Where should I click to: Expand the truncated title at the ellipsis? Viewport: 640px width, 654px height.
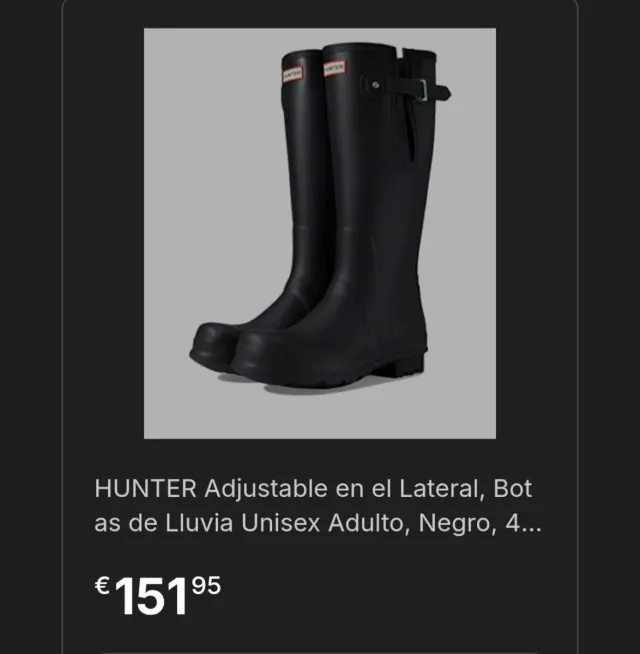(530, 526)
